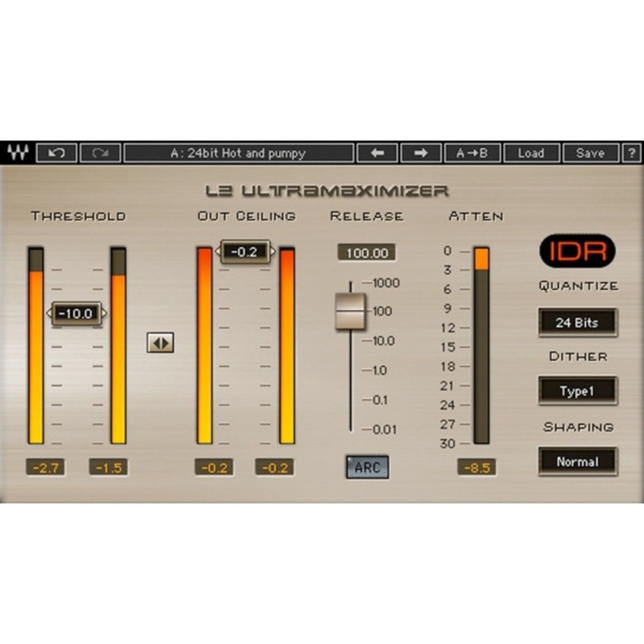Click the right arrow to load next preset
644x644 pixels.
click(x=421, y=153)
